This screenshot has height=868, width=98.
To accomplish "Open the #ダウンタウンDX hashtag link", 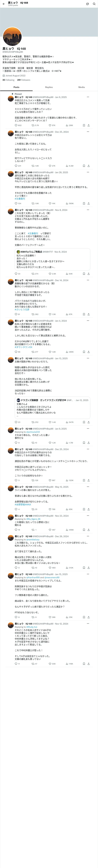I will click(24, 347).
